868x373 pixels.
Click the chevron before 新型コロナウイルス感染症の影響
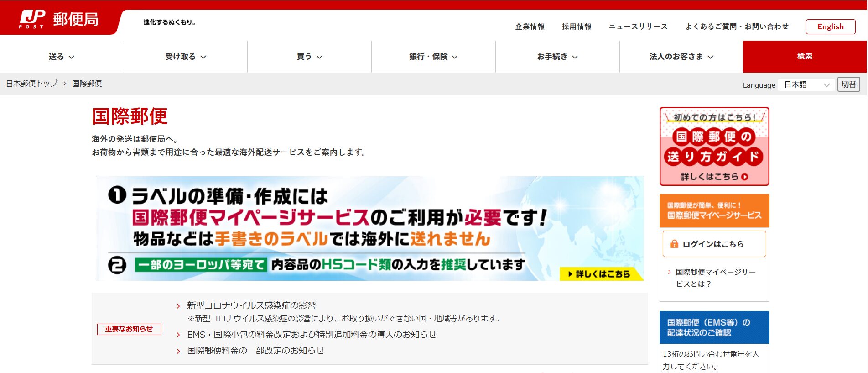178,306
